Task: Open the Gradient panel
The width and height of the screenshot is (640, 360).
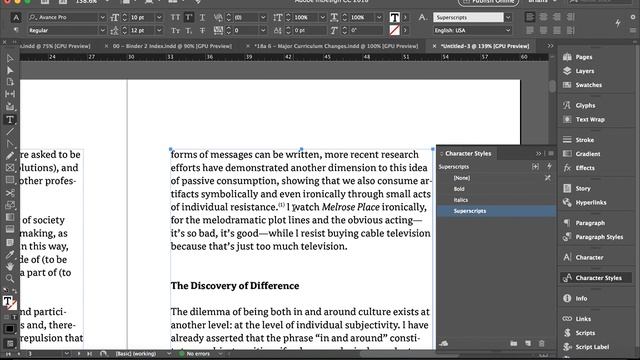Action: click(x=581, y=153)
